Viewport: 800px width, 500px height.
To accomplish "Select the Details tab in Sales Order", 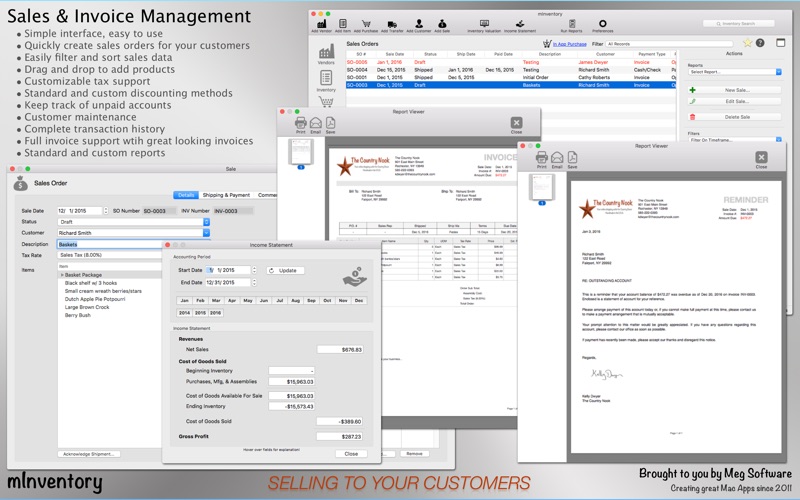I will click(186, 195).
